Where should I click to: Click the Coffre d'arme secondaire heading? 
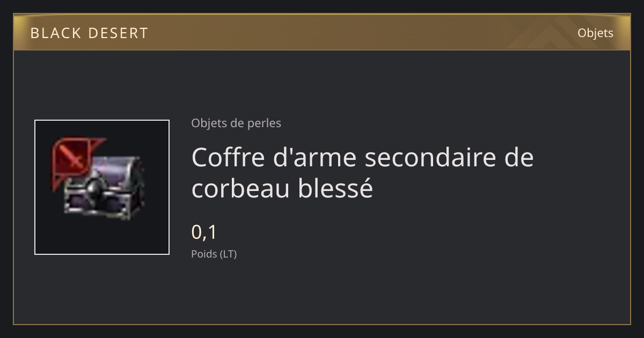(362, 157)
